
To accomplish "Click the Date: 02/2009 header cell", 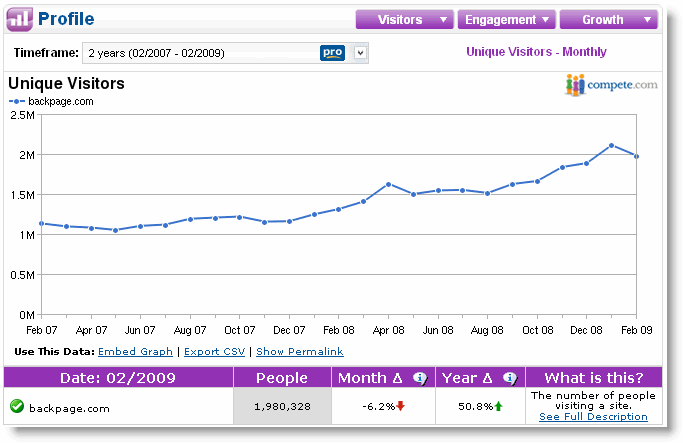I will click(x=118, y=378).
